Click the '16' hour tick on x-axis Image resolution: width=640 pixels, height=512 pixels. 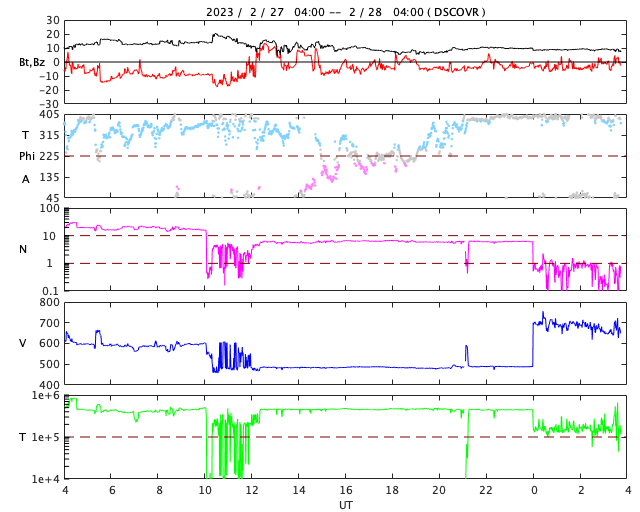pos(346,490)
